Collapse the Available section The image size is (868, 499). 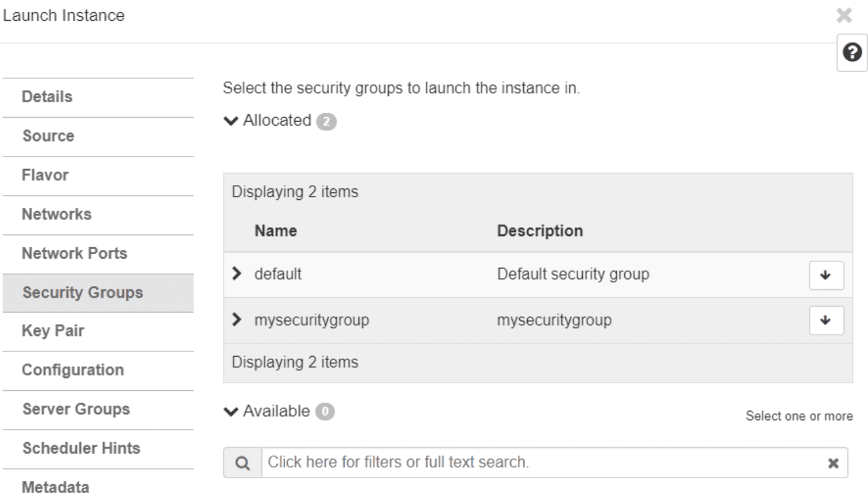(230, 412)
